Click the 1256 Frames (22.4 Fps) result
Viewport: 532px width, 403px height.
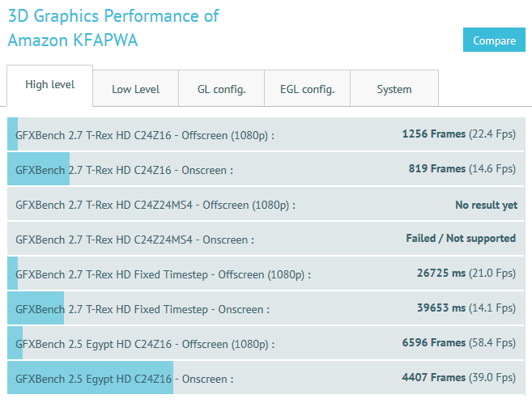point(458,134)
